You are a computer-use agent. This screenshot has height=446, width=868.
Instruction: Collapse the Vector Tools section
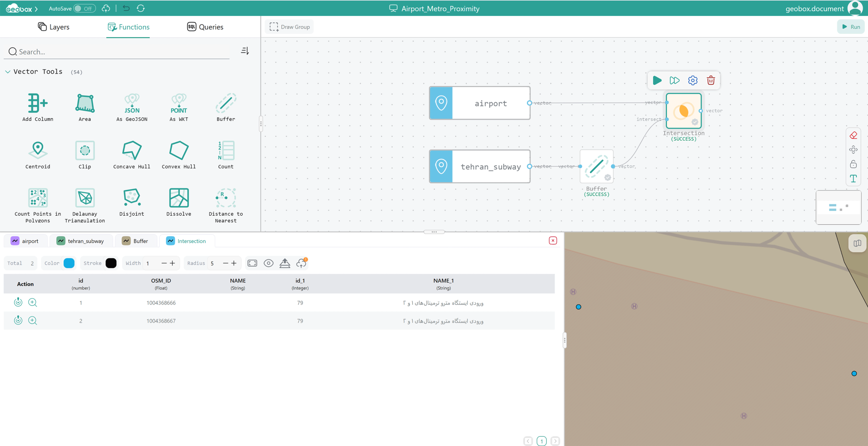coord(7,72)
